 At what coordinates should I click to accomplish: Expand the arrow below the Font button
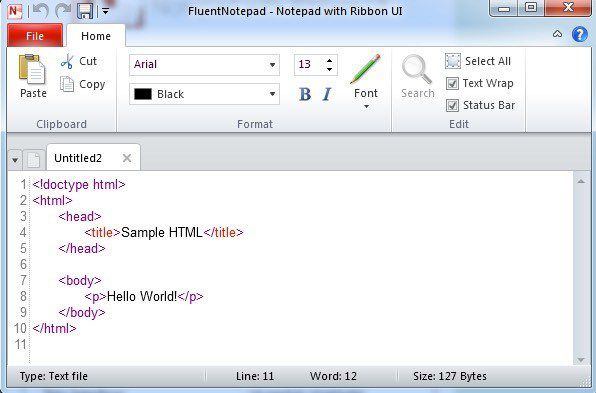[366, 107]
